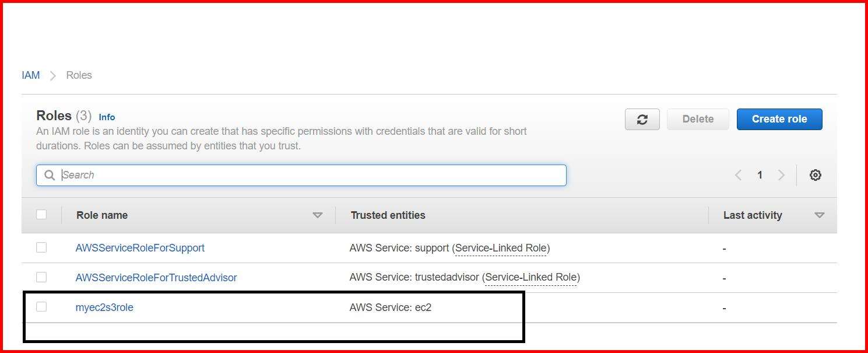Toggle the select-all checkbox in table header
868x353 pixels.
[x=41, y=214]
